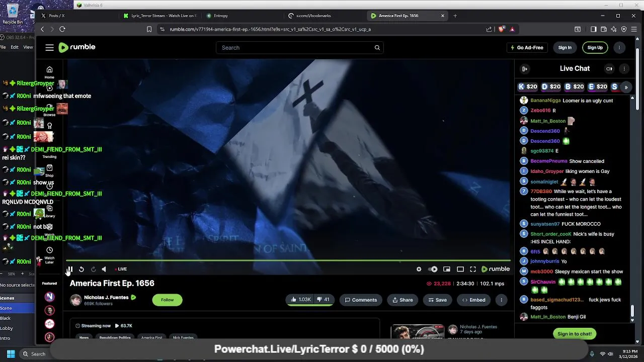This screenshot has width=644, height=362.
Task: Pause the live video
Action: [70, 269]
